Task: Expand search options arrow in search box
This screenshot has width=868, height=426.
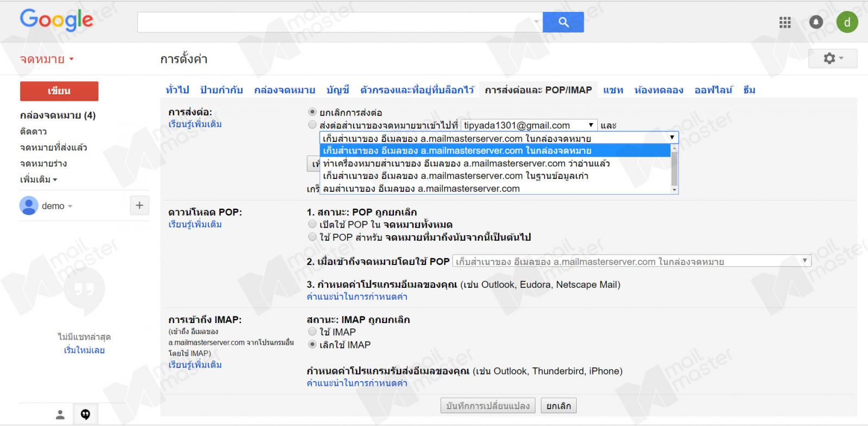Action: 536,22
